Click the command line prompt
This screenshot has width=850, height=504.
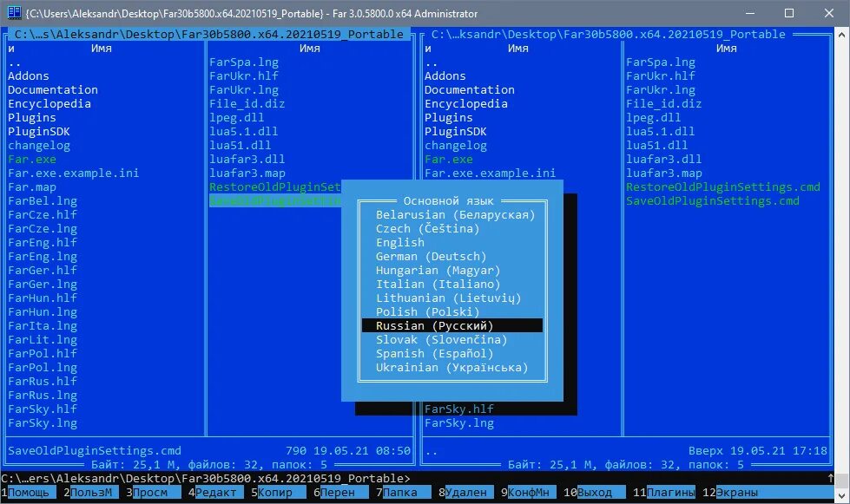pos(206,479)
